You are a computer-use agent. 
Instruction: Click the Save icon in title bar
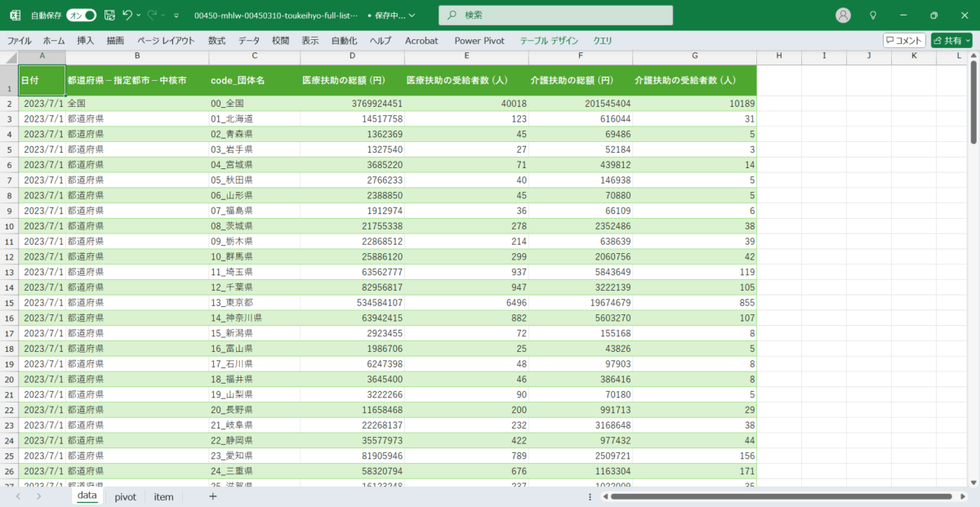point(109,15)
